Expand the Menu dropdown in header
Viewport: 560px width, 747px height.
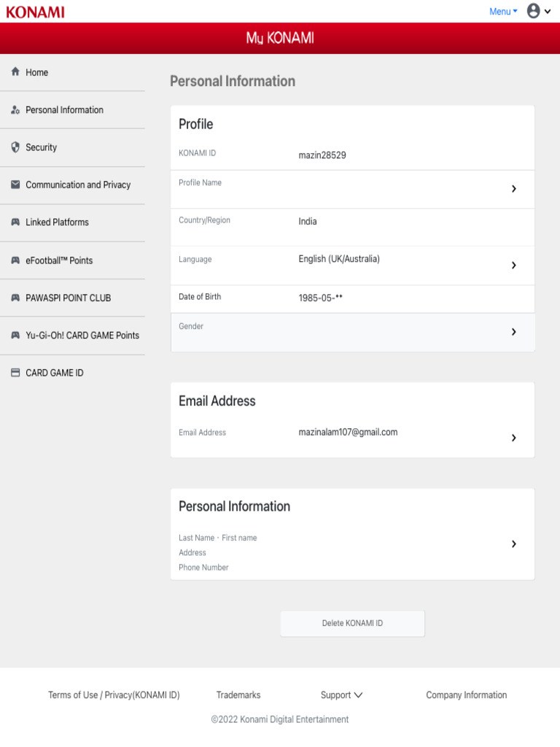coord(503,12)
